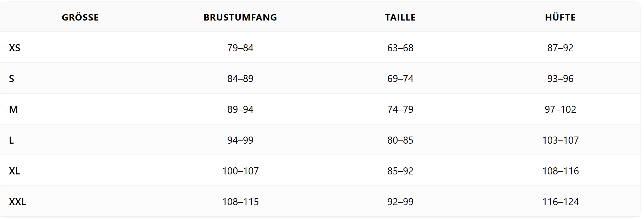Click the GRÖSSE column header
Image resolution: width=644 pixels, height=219 pixels.
tap(80, 17)
